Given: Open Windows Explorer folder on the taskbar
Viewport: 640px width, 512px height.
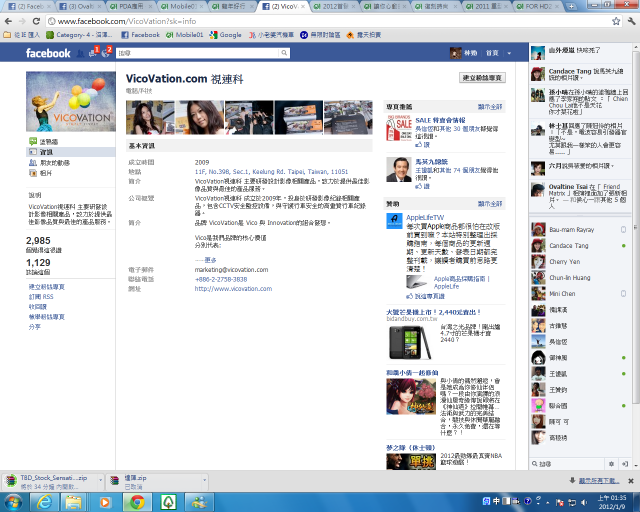Looking at the screenshot, I should pos(73,502).
